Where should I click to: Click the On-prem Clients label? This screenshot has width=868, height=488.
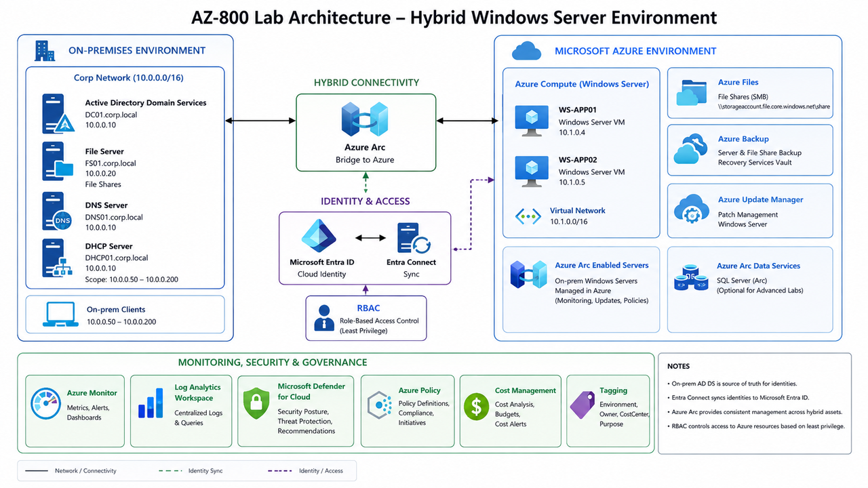point(116,310)
